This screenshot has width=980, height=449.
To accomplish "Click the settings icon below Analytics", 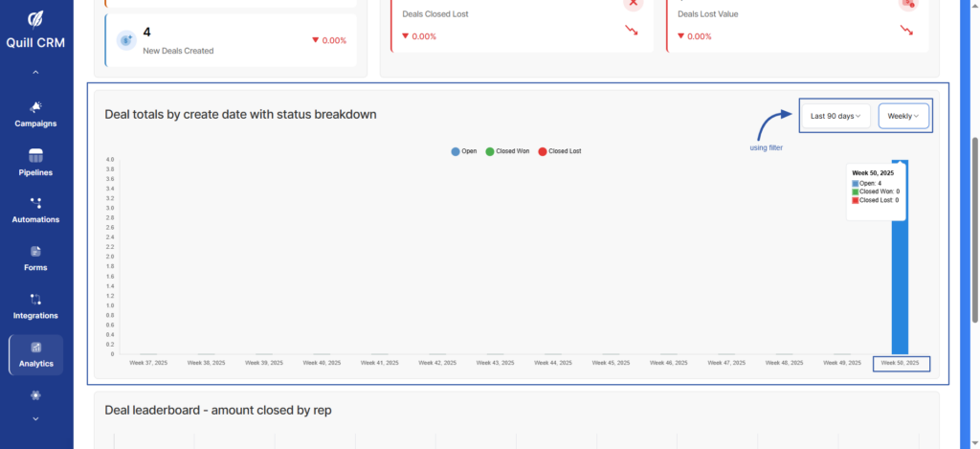I will pyautogui.click(x=35, y=394).
